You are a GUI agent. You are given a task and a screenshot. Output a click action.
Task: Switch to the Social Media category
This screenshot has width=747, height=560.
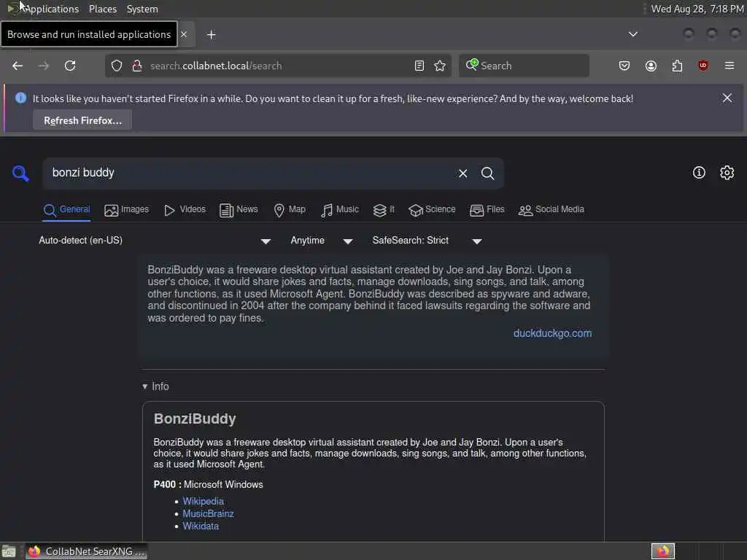click(x=551, y=209)
